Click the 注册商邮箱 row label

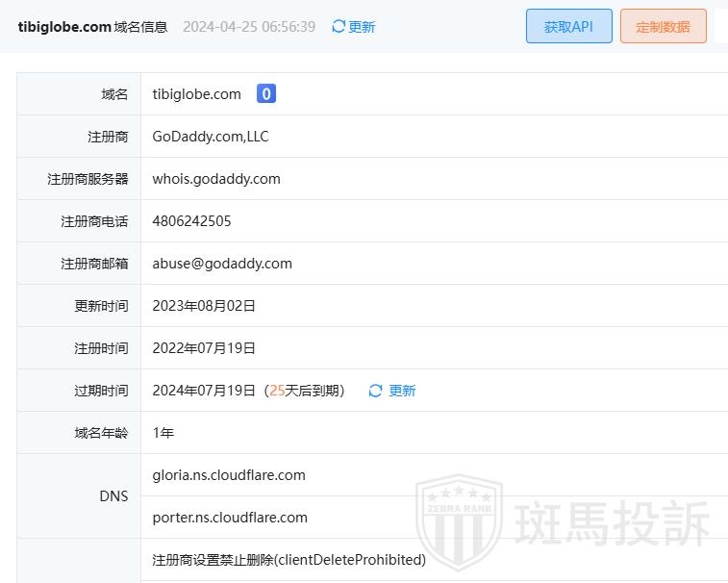pyautogui.click(x=94, y=264)
